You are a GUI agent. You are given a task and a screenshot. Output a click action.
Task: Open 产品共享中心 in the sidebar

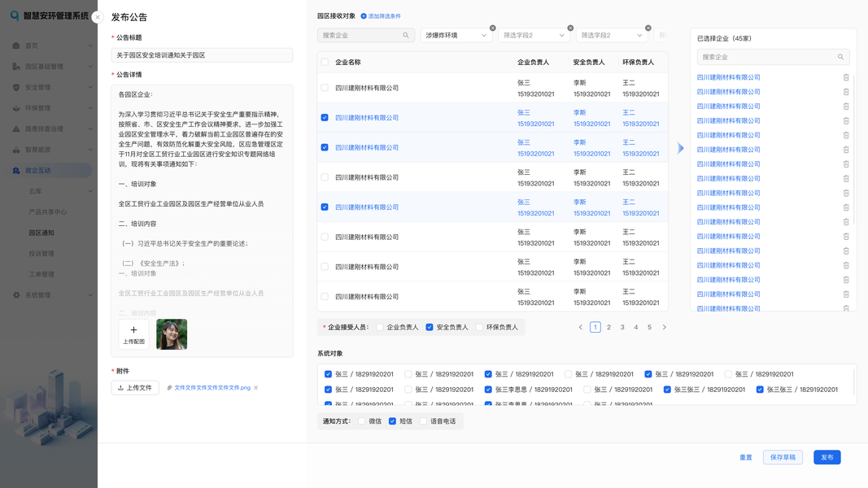[x=48, y=212]
